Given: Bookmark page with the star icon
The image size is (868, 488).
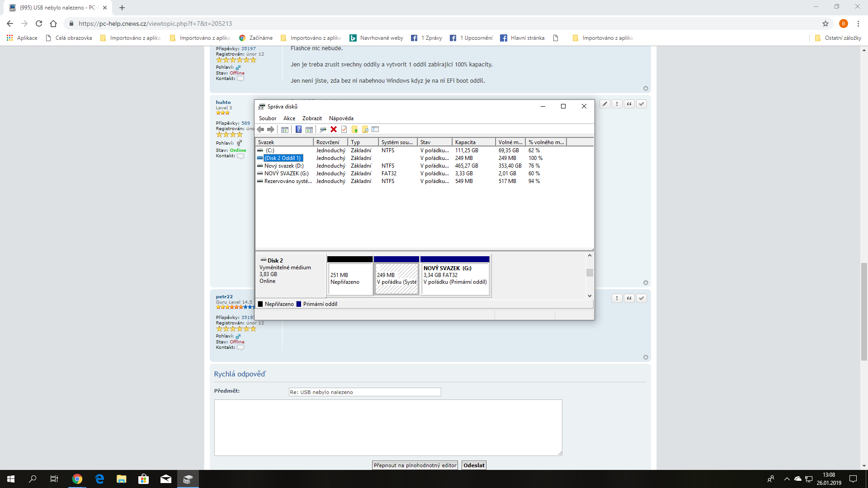Looking at the screenshot, I should pos(826,23).
